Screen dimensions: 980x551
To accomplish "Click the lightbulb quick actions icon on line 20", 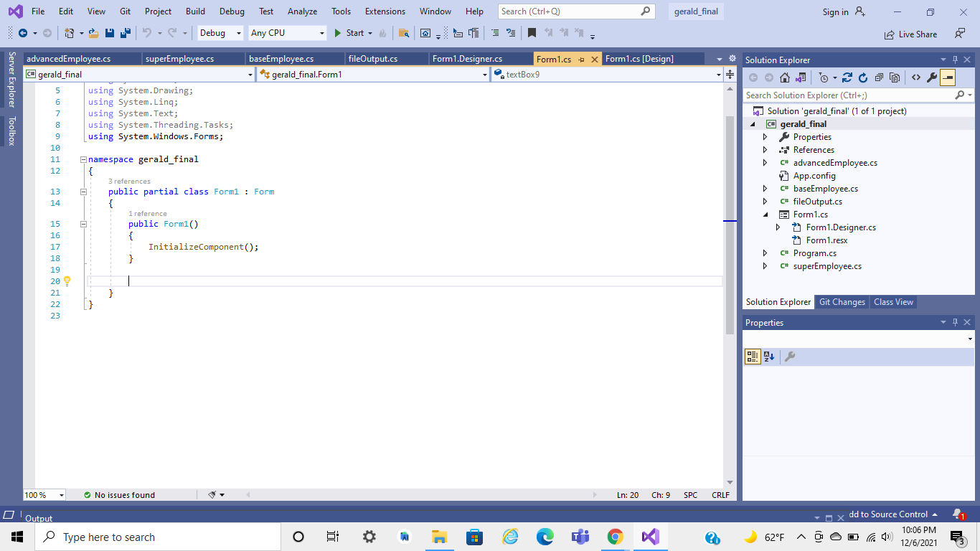I will [x=67, y=281].
